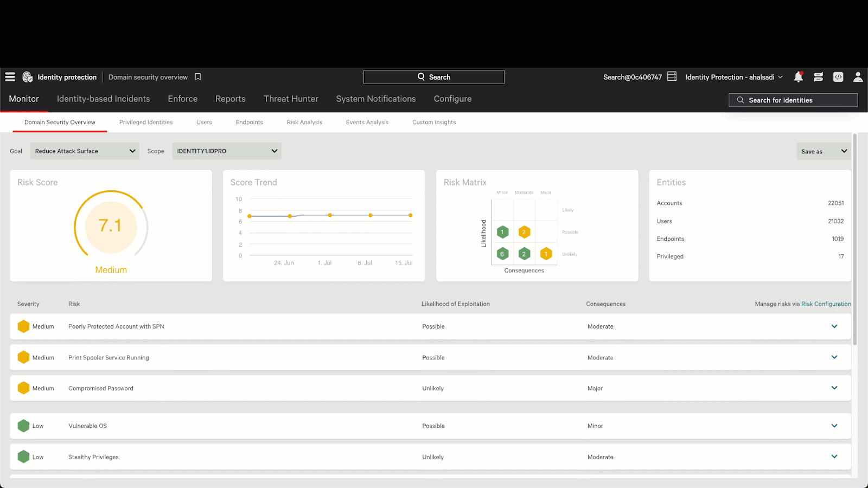This screenshot has height=488, width=868.
Task: Click the top Search box
Action: point(434,77)
